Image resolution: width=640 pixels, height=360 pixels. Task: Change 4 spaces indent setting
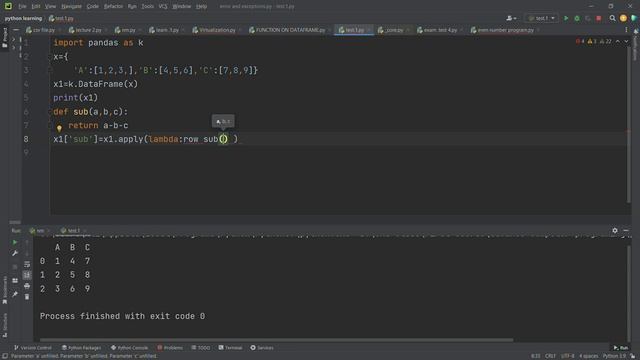pyautogui.click(x=588, y=356)
